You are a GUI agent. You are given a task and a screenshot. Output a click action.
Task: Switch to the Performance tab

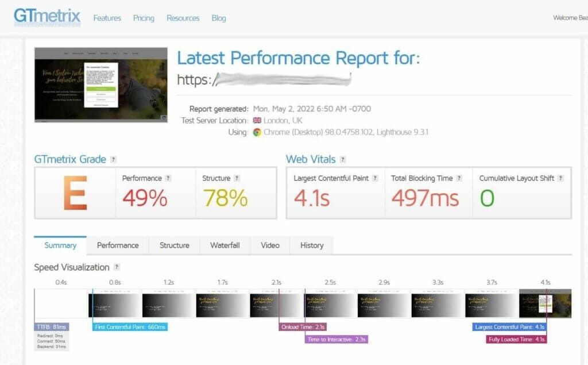pos(118,245)
